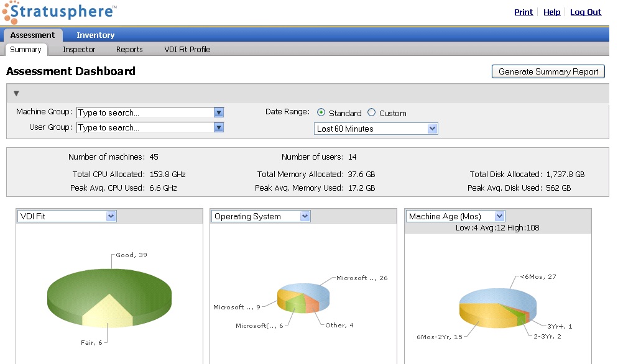618x364 pixels.
Task: Click the Peak Avg. Memory Used value 17.2 GB
Action: click(361, 188)
